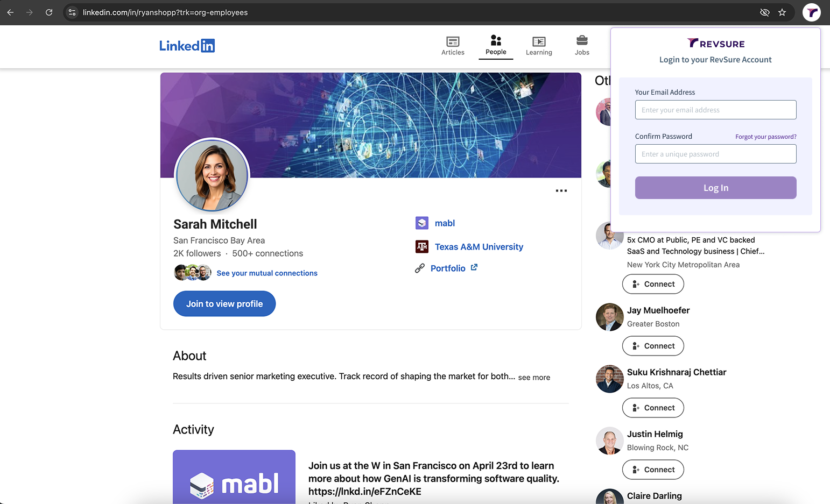Connect with the 5x CMO profile
The image size is (830, 504).
point(653,284)
